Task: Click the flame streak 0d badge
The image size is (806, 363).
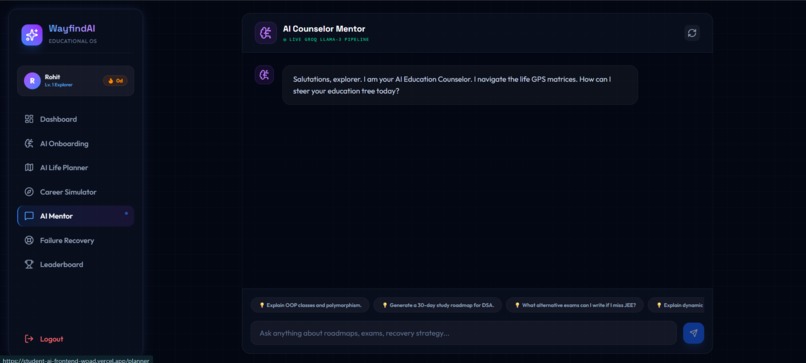Action: (115, 81)
